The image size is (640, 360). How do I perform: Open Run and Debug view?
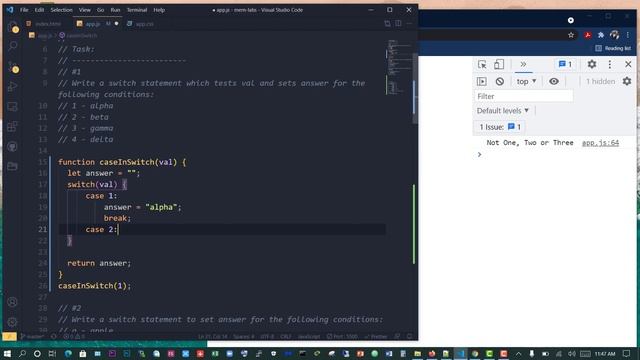coord(13,87)
